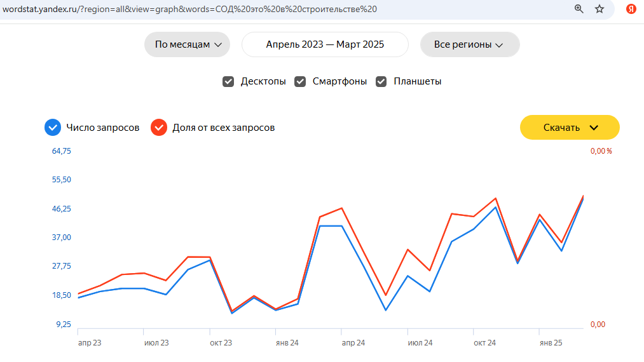Select the июл 23 axis marker
The image size is (644, 362).
click(x=156, y=343)
